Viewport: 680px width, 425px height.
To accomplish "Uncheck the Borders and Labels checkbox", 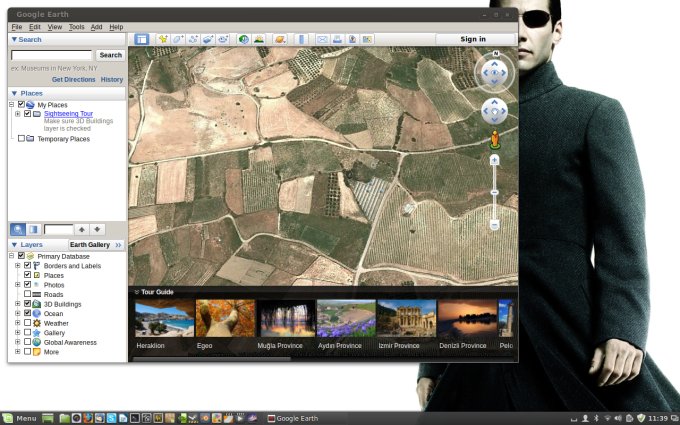I will (27, 265).
